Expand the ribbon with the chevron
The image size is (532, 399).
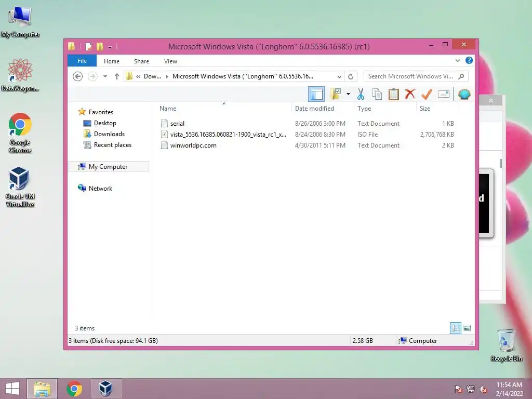point(457,61)
